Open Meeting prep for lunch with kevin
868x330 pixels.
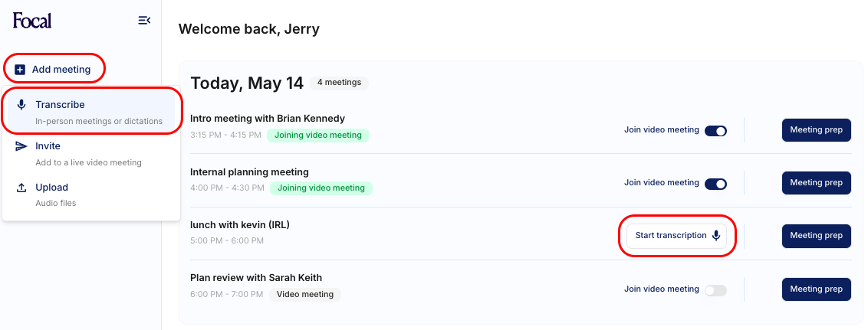pos(816,236)
